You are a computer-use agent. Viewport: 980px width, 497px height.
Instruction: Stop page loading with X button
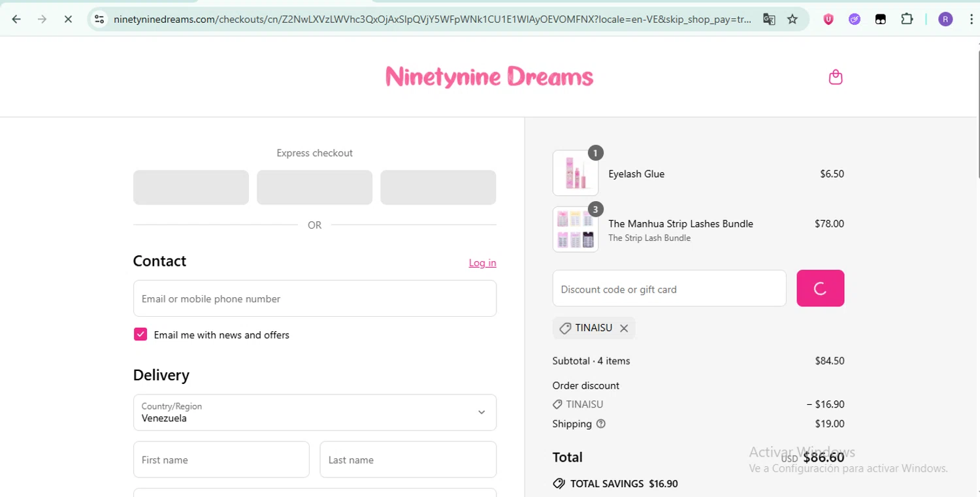(x=68, y=19)
